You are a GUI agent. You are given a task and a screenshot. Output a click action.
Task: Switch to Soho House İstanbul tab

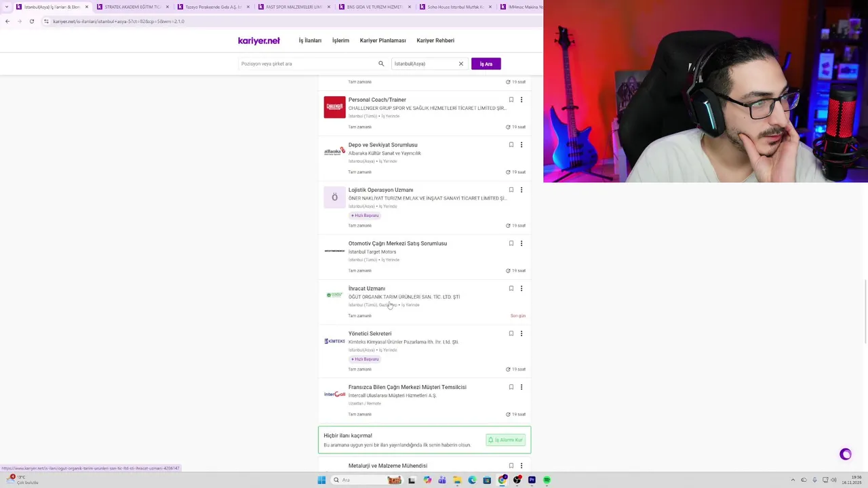coord(456,7)
